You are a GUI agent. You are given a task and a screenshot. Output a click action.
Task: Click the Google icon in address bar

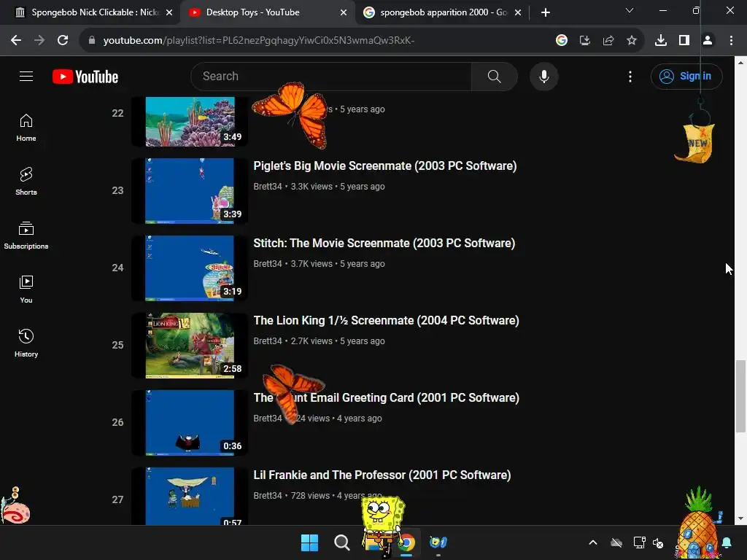click(x=561, y=40)
